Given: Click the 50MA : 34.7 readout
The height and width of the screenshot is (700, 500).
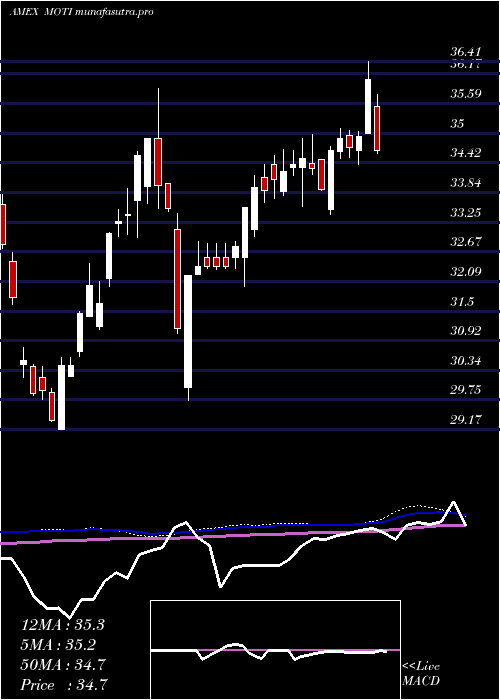Looking at the screenshot, I should [x=63, y=665].
